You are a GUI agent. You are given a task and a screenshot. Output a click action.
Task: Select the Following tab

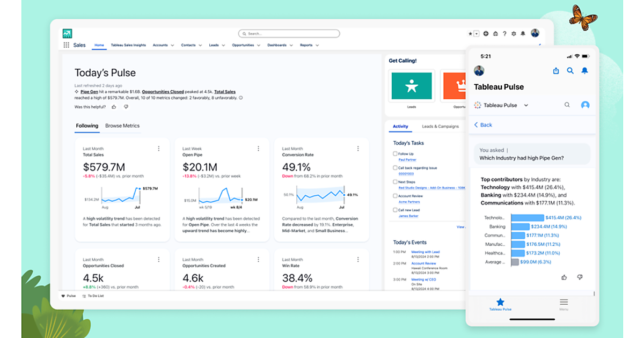87,126
